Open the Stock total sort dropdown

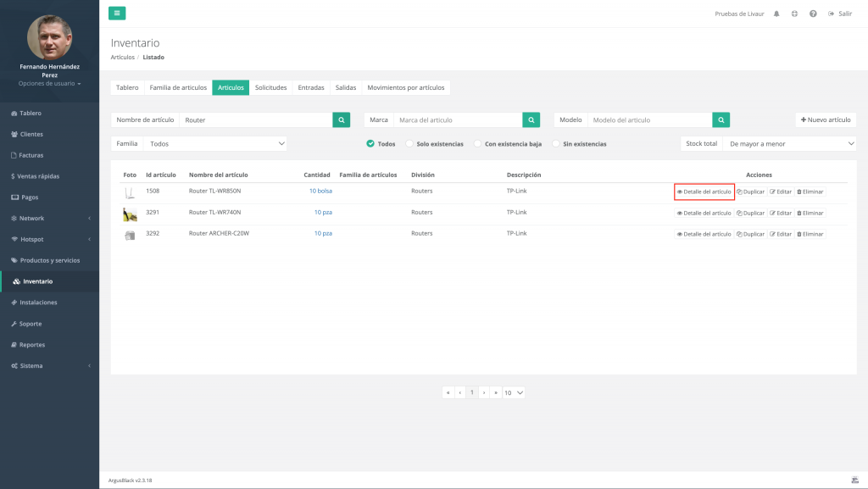pos(790,144)
